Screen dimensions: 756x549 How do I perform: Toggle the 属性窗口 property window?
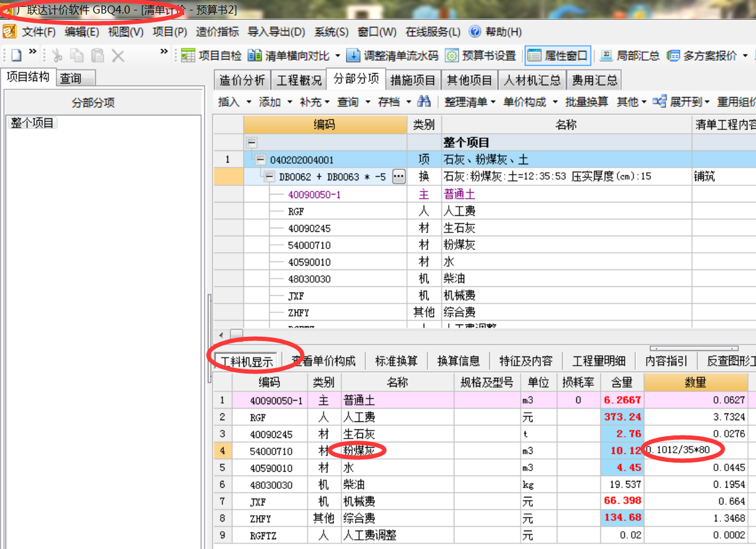(557, 56)
